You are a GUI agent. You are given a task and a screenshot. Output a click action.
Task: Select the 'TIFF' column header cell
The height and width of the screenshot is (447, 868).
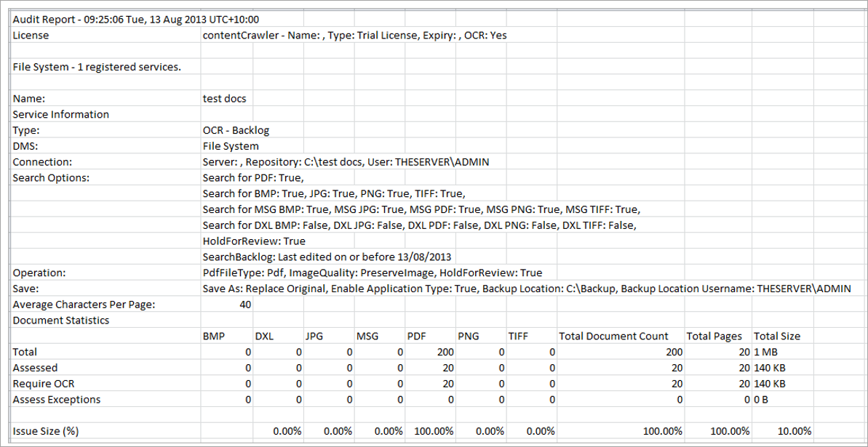519,336
